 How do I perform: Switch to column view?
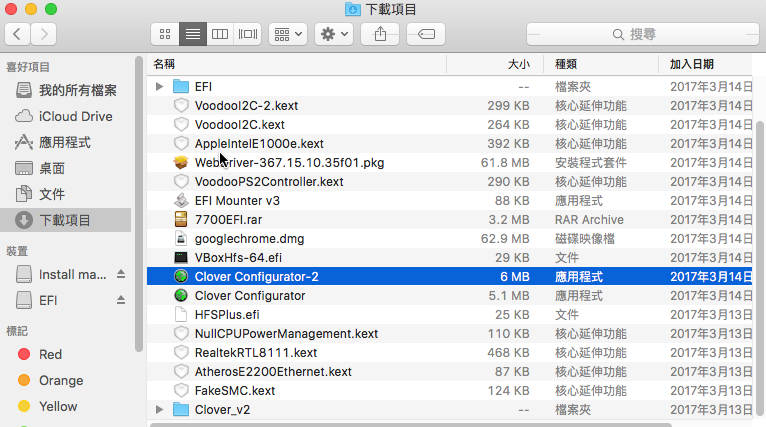(x=220, y=34)
